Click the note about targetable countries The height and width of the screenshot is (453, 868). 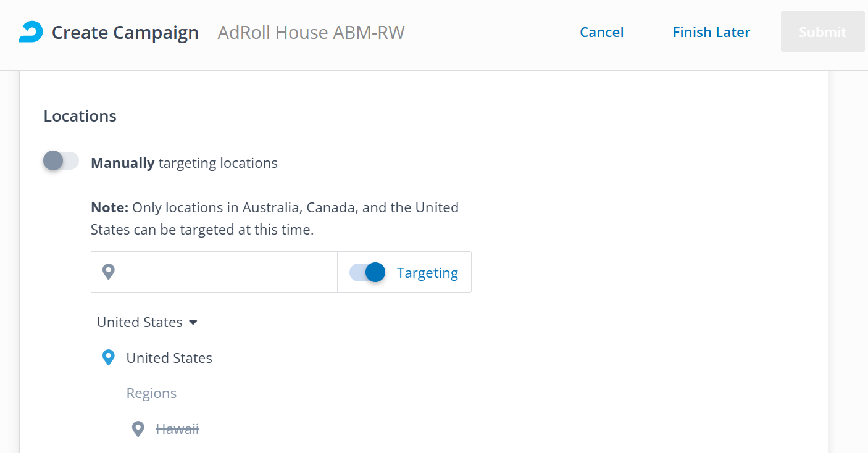click(275, 218)
